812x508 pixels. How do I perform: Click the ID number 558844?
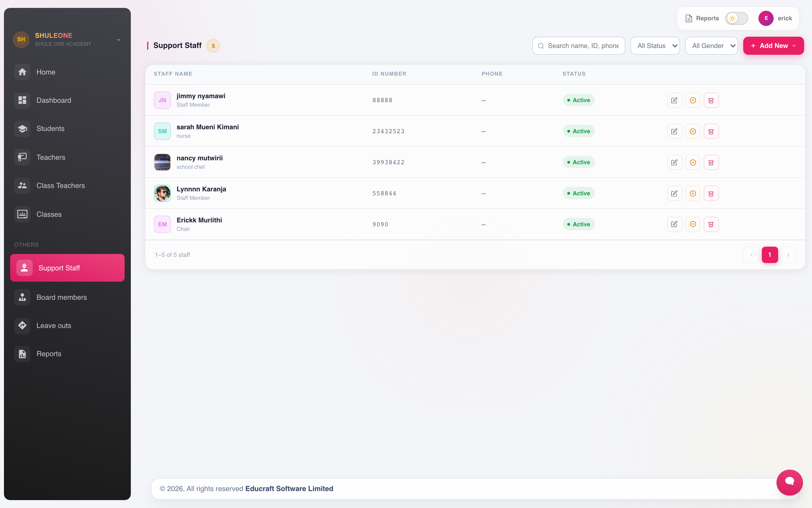click(x=385, y=193)
